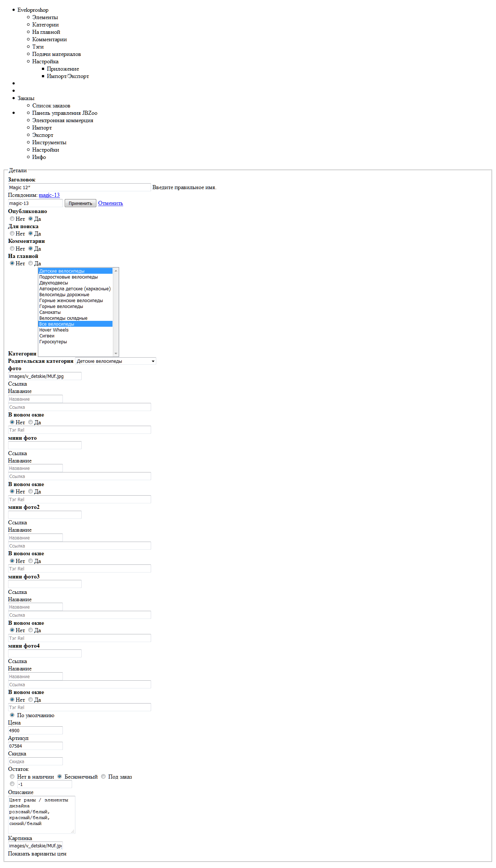
Task: Open Категории menu item
Action: [x=45, y=25]
